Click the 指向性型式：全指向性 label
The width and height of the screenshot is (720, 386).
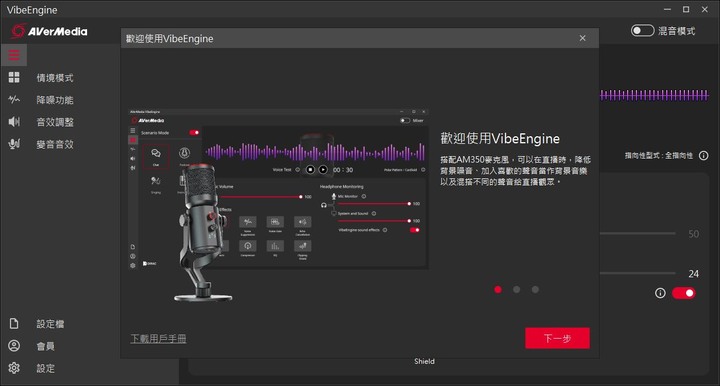[659, 156]
